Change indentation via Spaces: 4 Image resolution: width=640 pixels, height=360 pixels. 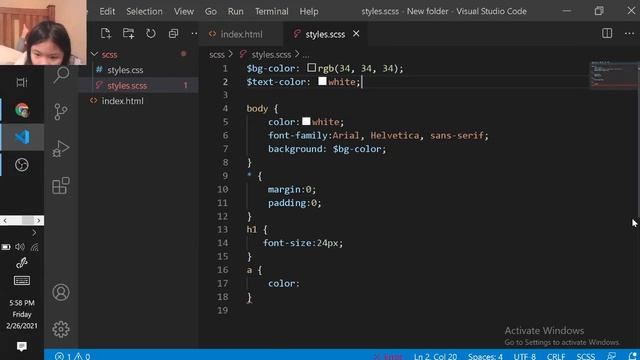pos(485,356)
